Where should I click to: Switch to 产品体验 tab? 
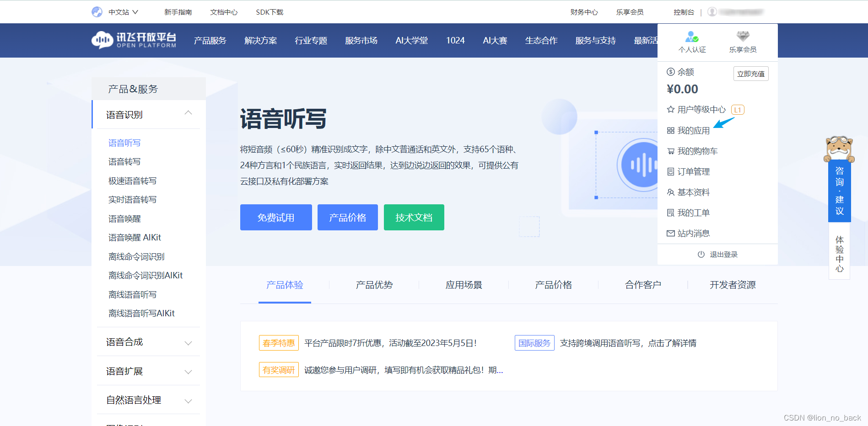pyautogui.click(x=285, y=285)
